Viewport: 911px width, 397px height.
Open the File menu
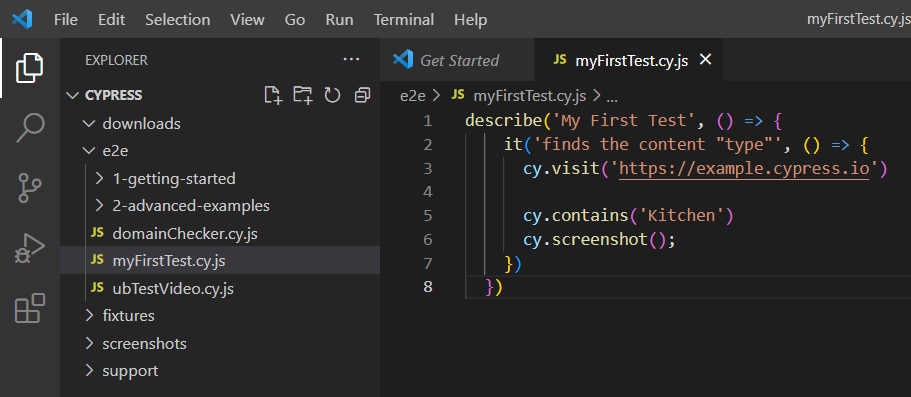coord(66,19)
